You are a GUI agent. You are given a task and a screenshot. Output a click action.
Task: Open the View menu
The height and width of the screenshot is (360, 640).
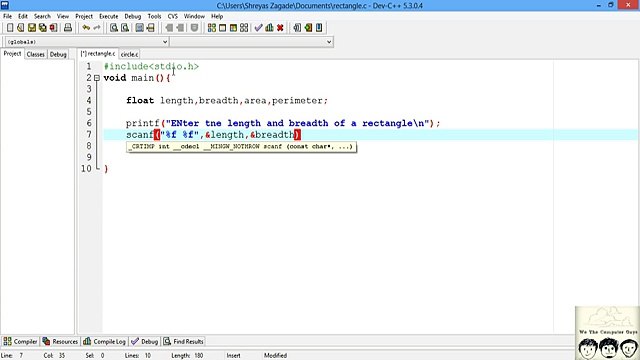tap(62, 16)
